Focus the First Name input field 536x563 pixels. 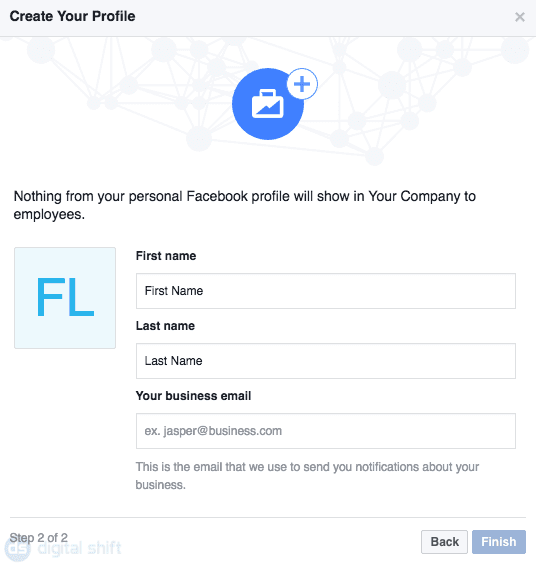click(x=326, y=291)
